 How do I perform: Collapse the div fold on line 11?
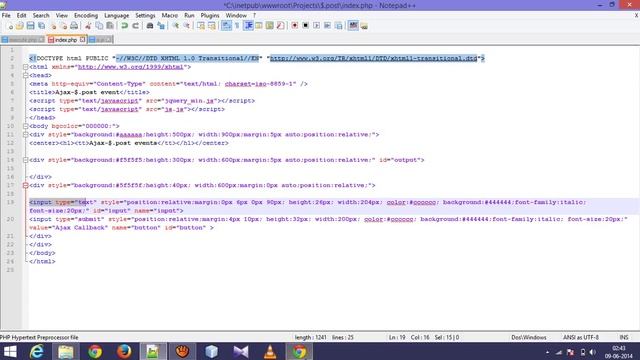(x=25, y=135)
